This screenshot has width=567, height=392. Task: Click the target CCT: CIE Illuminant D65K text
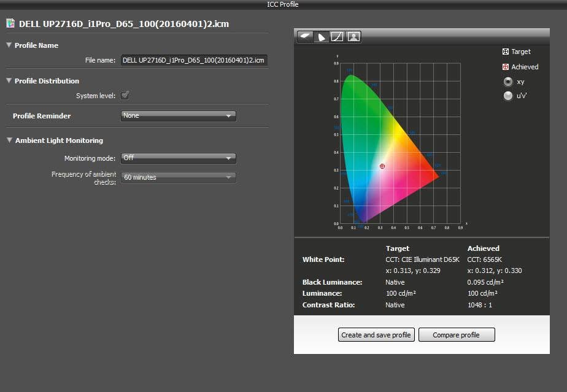(422, 259)
